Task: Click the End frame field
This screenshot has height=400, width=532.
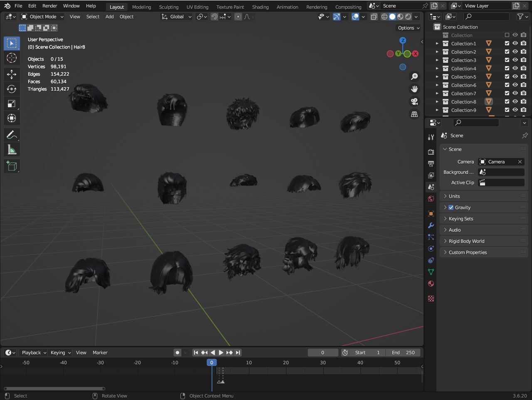Action: click(403, 353)
